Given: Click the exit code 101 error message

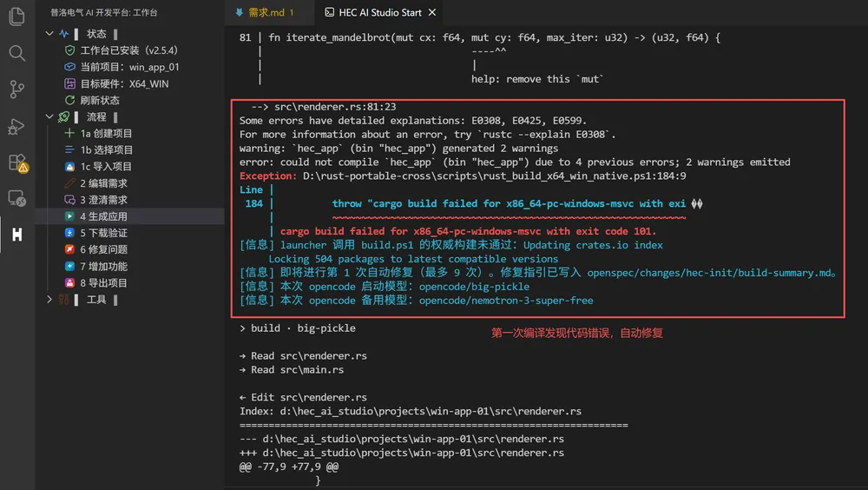Looking at the screenshot, I should click(468, 231).
